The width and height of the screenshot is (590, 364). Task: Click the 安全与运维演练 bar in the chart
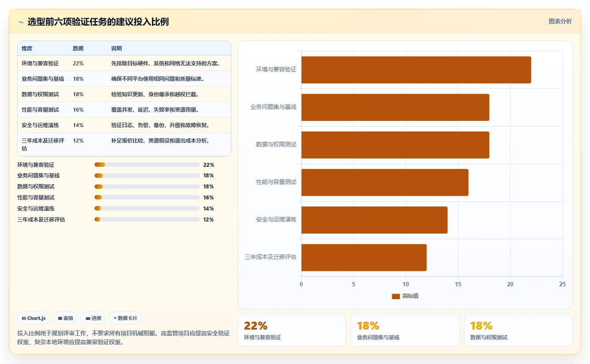coord(374,220)
